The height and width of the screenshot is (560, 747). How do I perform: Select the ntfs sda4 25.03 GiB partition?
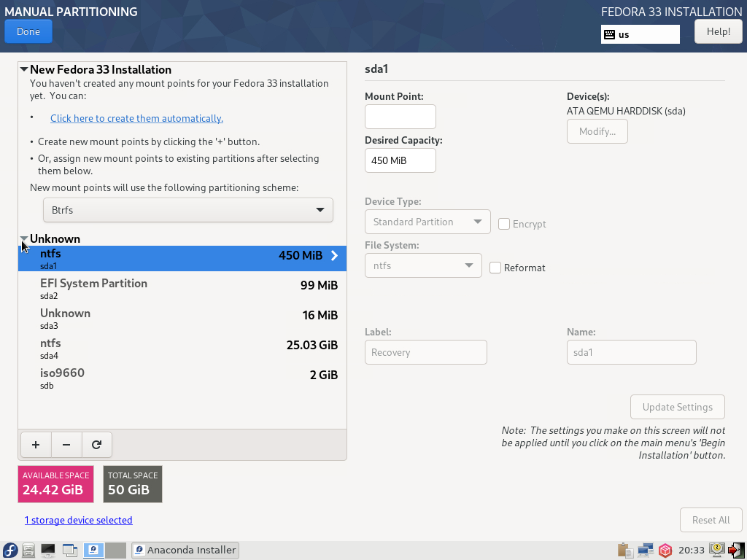click(182, 349)
